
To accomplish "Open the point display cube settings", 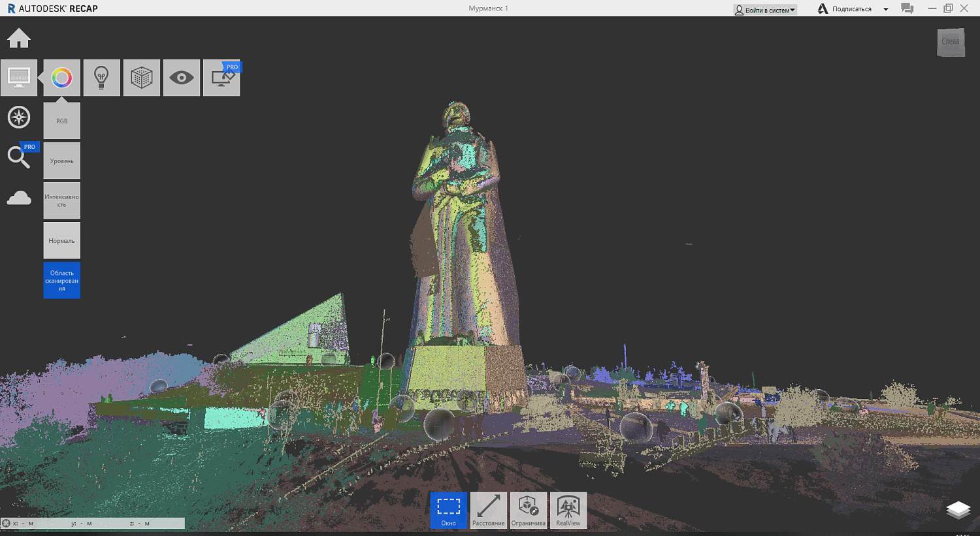I will (x=142, y=78).
